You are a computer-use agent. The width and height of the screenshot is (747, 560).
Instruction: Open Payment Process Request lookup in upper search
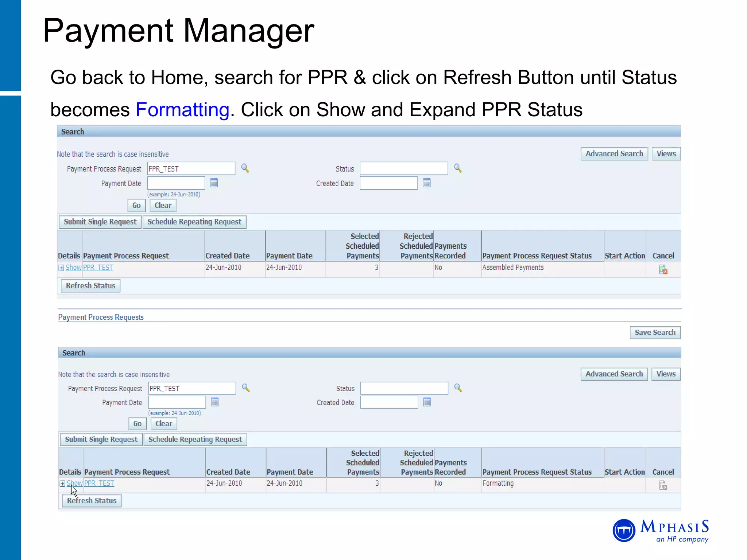pos(245,168)
